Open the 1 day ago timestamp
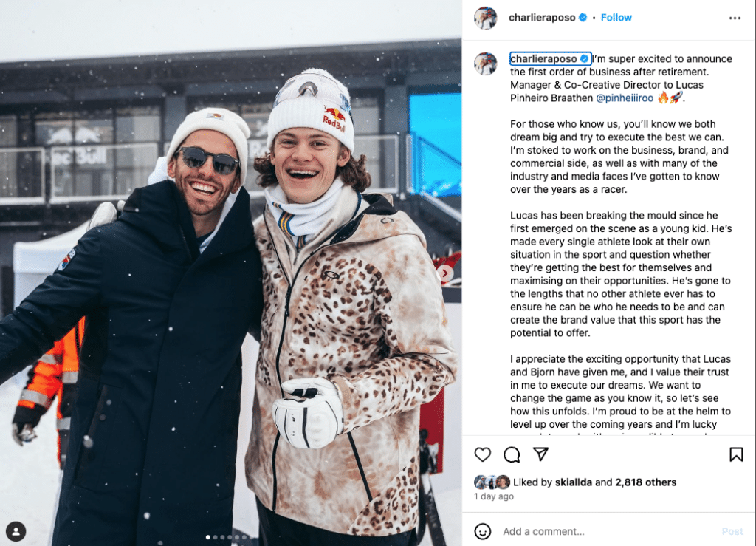The width and height of the screenshot is (756, 546). 494,496
